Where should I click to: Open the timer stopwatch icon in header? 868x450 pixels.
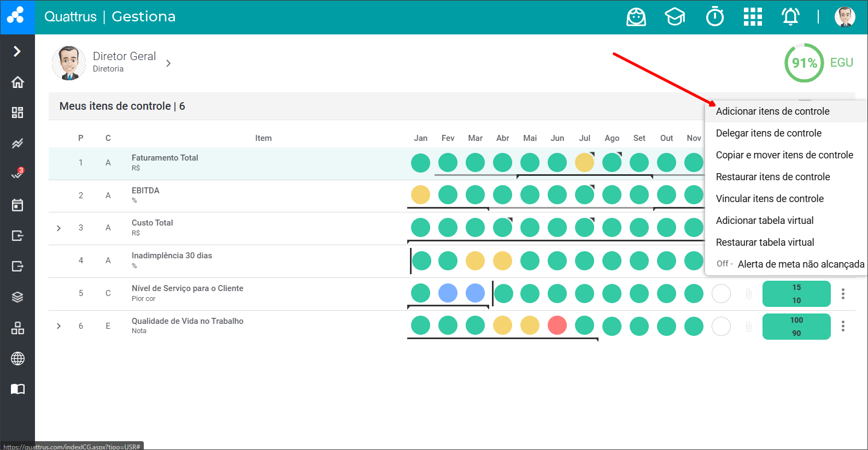click(x=714, y=17)
